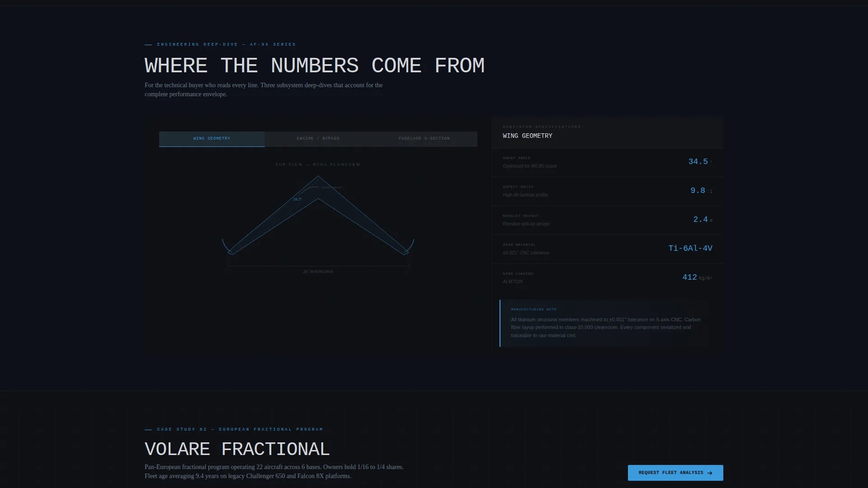Click the right winglet curve in diagram
Image resolution: width=868 pixels, height=488 pixels.
point(410,247)
